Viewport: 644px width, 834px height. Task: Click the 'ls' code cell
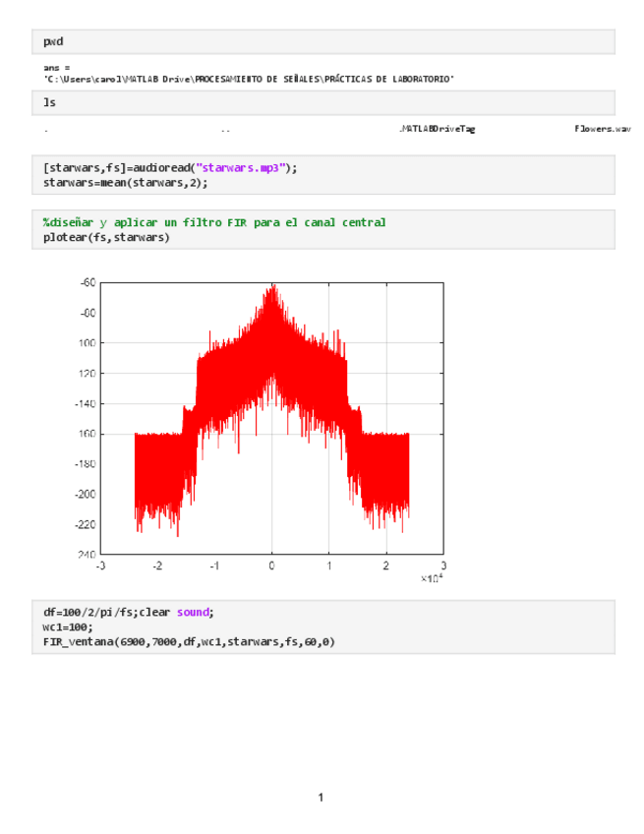click(322, 102)
